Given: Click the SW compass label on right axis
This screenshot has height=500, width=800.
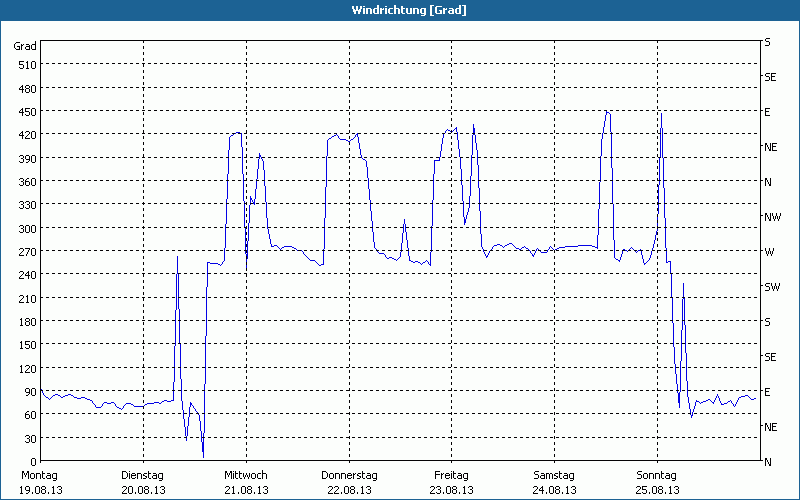Looking at the screenshot, I should [x=771, y=287].
